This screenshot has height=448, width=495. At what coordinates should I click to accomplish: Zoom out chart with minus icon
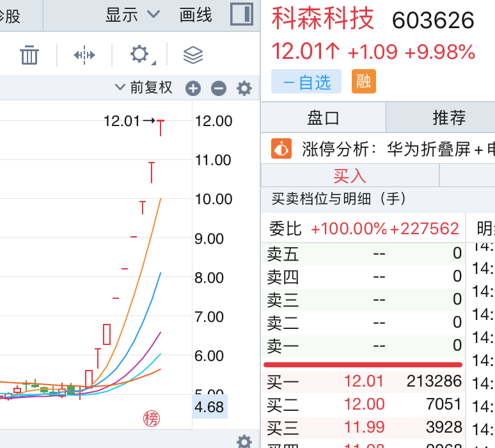pyautogui.click(x=219, y=88)
